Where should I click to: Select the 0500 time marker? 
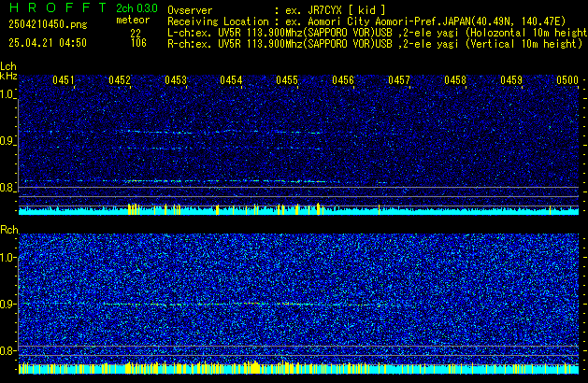[x=567, y=80]
